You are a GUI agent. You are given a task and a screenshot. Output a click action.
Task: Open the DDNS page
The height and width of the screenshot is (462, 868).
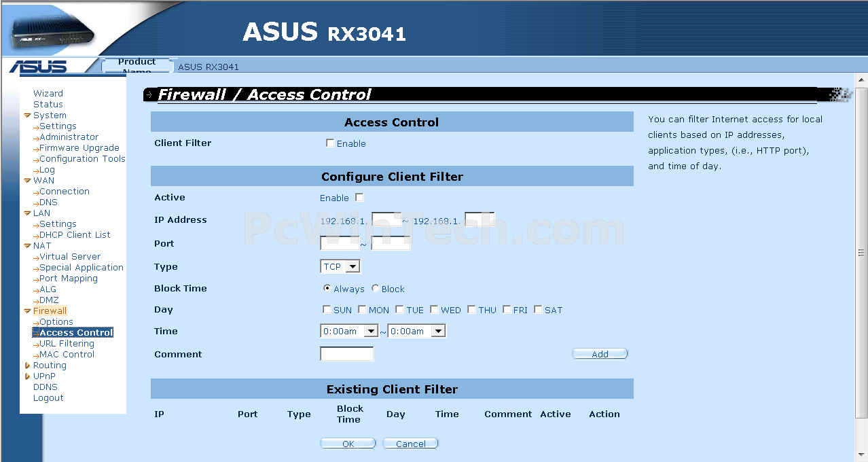(x=46, y=387)
